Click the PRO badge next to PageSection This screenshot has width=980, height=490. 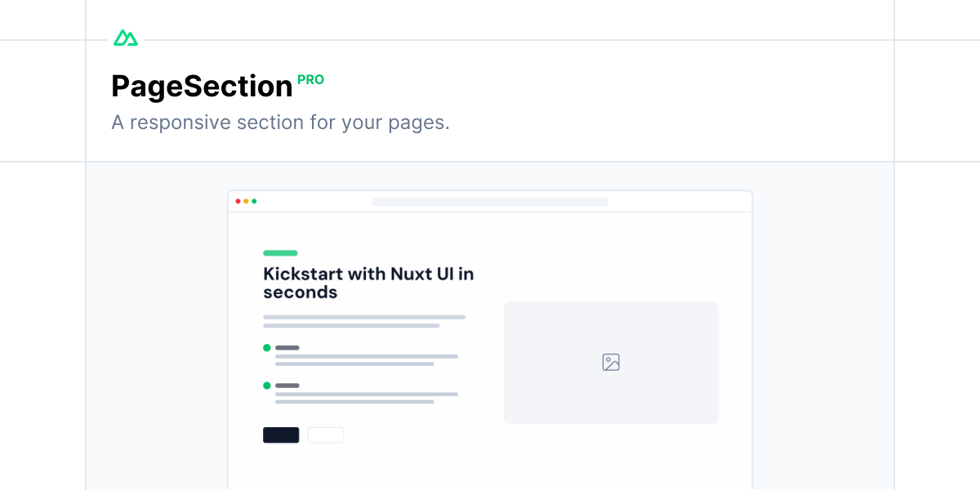coord(310,80)
